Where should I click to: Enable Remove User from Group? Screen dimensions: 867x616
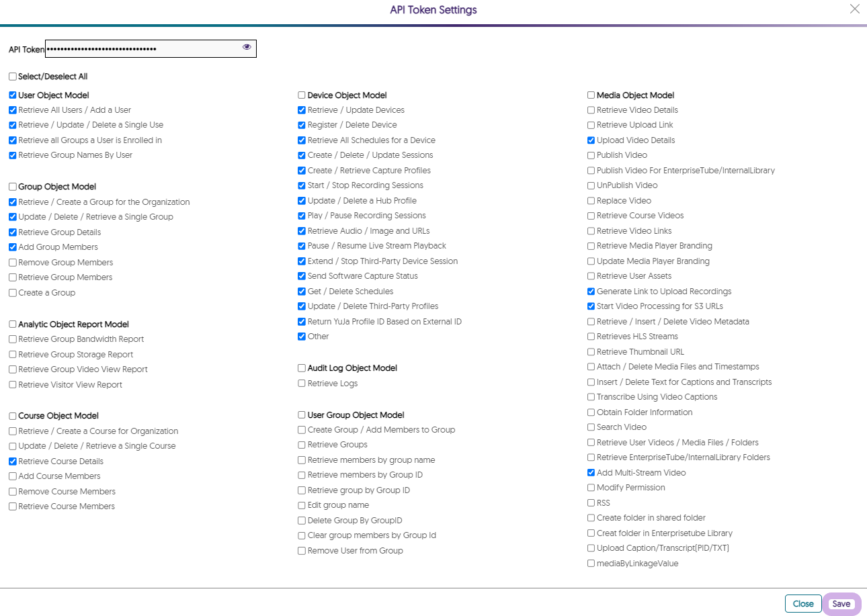302,551
